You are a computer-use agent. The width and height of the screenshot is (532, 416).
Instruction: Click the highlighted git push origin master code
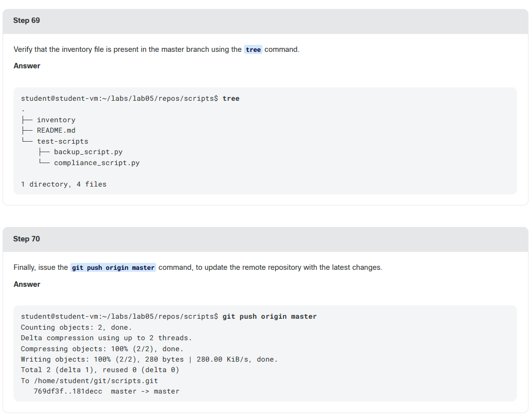tap(113, 267)
